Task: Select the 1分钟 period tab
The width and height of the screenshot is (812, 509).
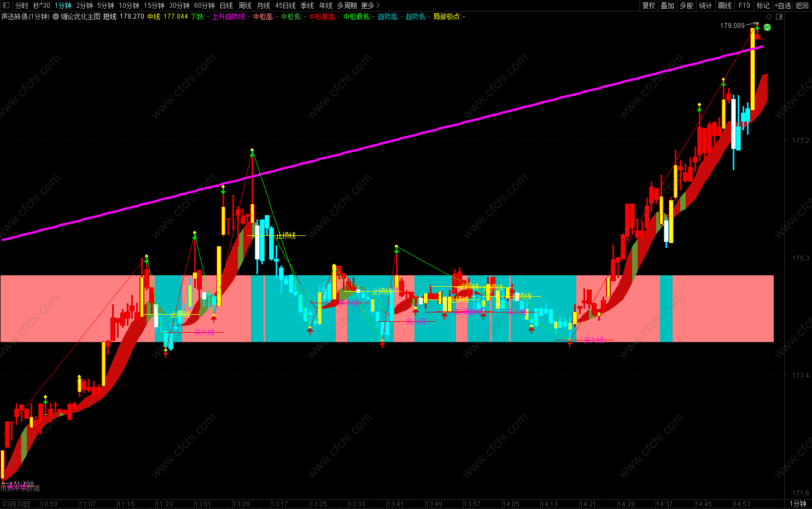Action: [63, 5]
